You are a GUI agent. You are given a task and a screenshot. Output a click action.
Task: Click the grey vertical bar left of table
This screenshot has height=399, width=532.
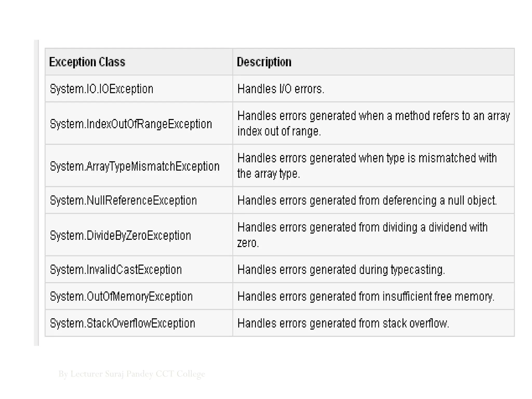pos(36,193)
